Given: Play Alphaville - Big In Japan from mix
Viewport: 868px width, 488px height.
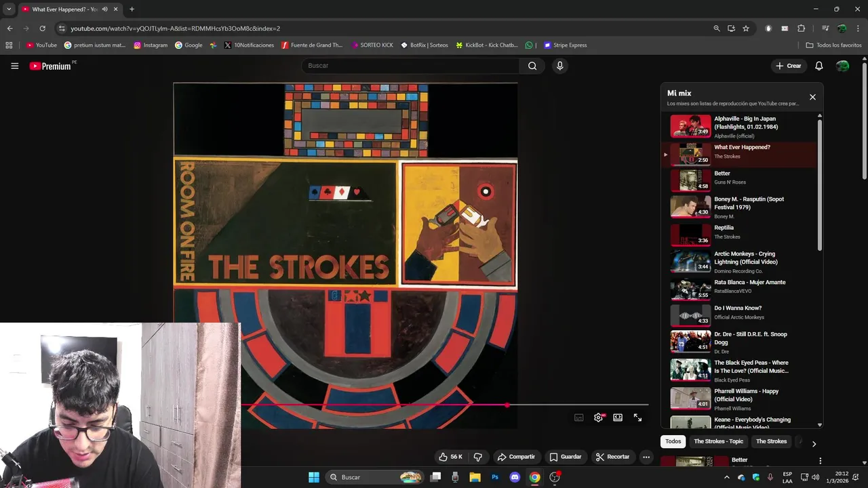Looking at the screenshot, I should tap(739, 127).
